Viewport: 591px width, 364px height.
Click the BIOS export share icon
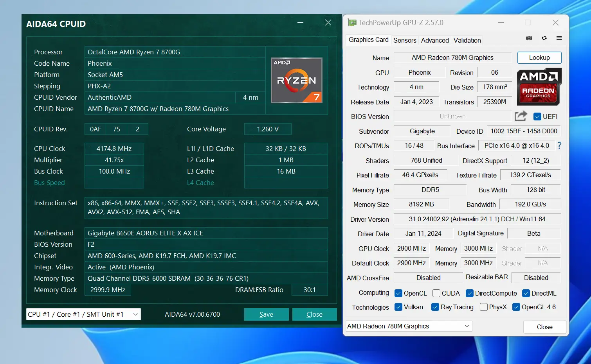click(x=521, y=116)
